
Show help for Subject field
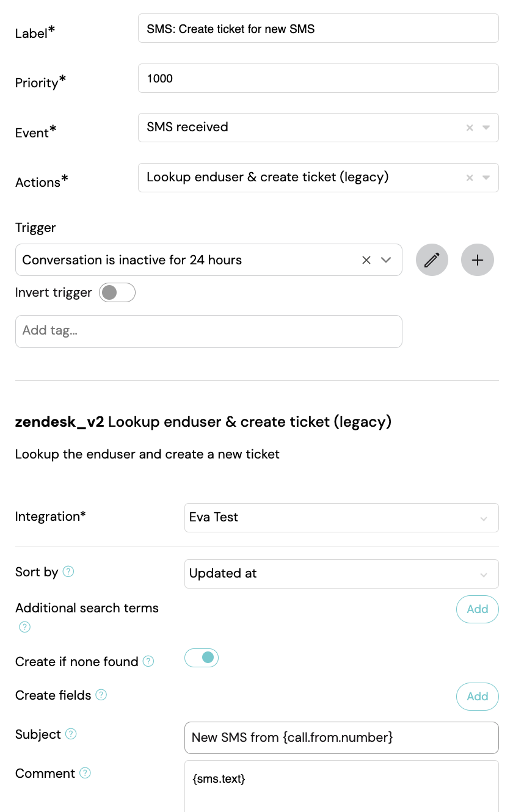(71, 734)
